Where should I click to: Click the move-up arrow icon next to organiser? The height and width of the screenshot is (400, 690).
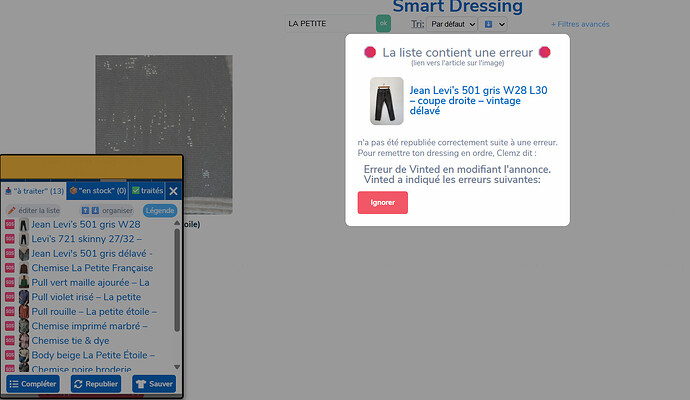(85, 211)
